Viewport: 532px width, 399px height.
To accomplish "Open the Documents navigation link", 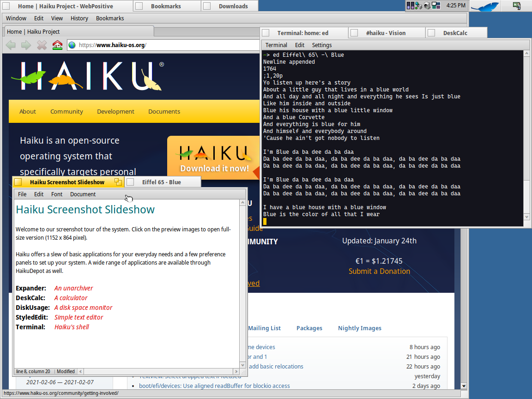I will tap(164, 111).
